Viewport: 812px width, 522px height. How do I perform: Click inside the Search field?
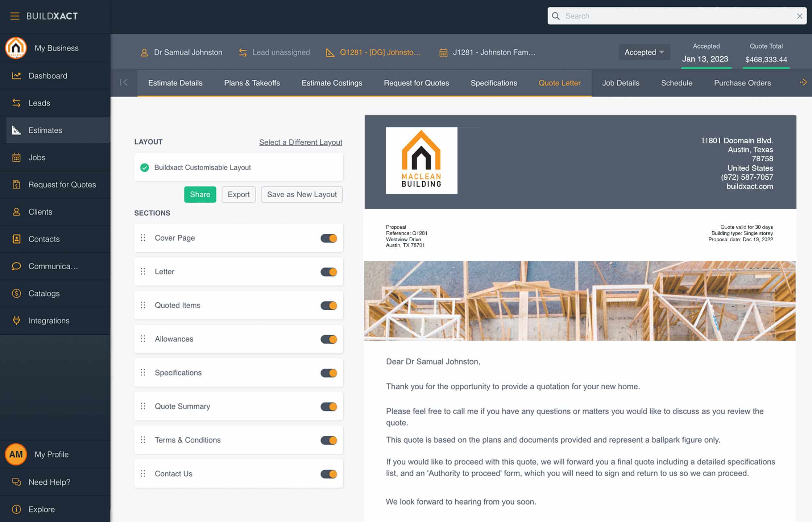click(x=652, y=16)
